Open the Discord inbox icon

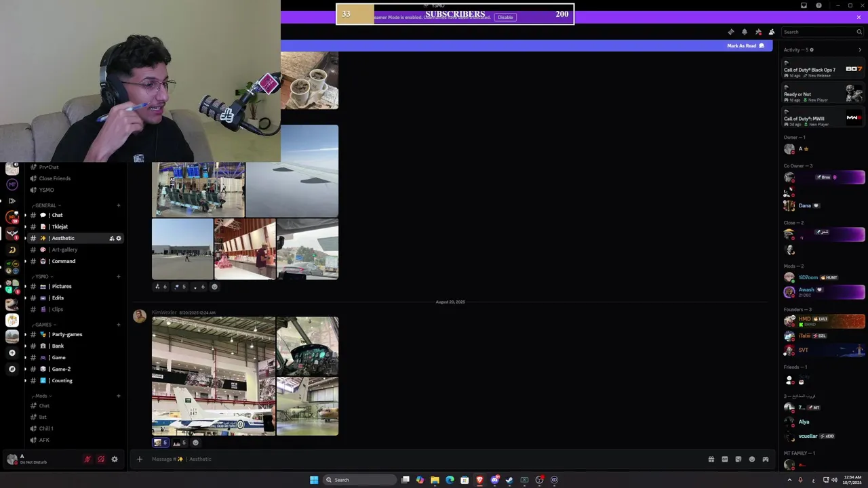[x=804, y=5]
